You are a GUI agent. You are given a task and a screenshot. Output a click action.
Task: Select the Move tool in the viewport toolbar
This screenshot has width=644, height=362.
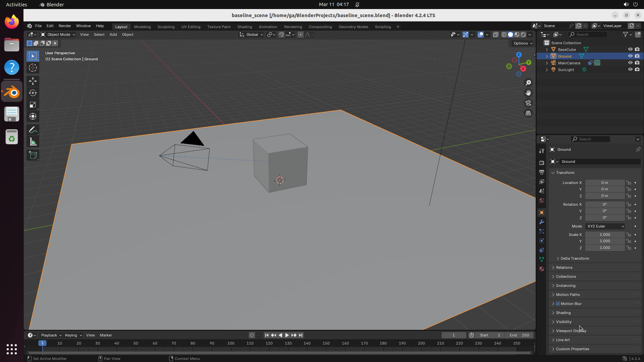[x=33, y=81]
